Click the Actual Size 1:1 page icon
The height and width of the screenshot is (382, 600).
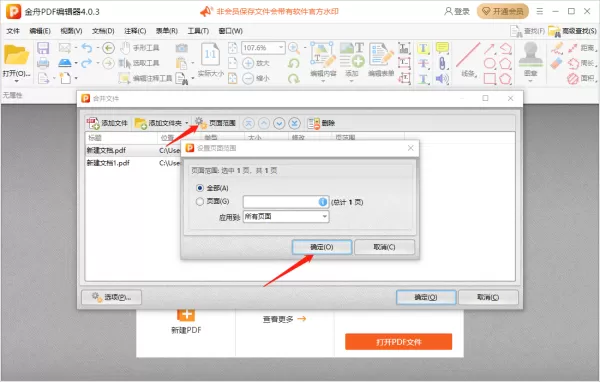(x=210, y=55)
